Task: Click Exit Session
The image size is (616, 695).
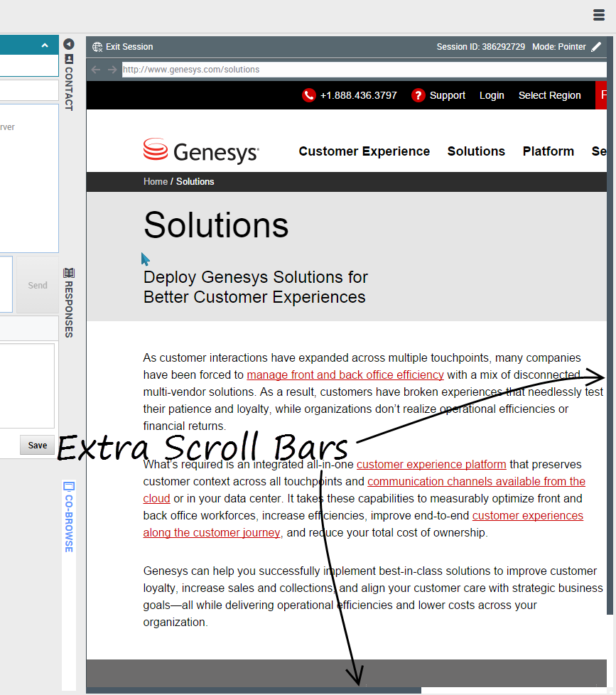Action: (x=123, y=47)
